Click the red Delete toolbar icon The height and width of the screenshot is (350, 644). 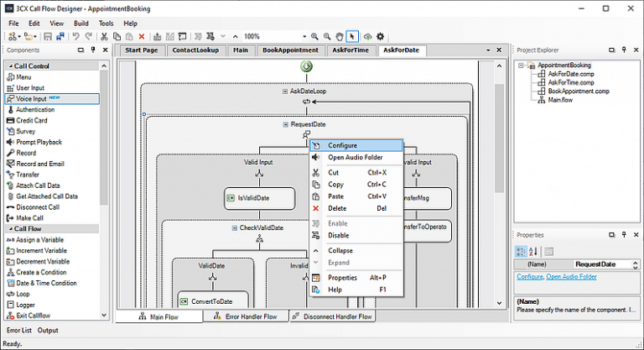click(141, 37)
